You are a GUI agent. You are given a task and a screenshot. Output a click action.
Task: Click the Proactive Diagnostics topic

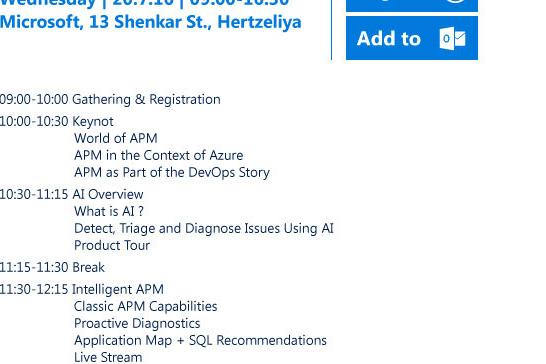[x=137, y=324]
